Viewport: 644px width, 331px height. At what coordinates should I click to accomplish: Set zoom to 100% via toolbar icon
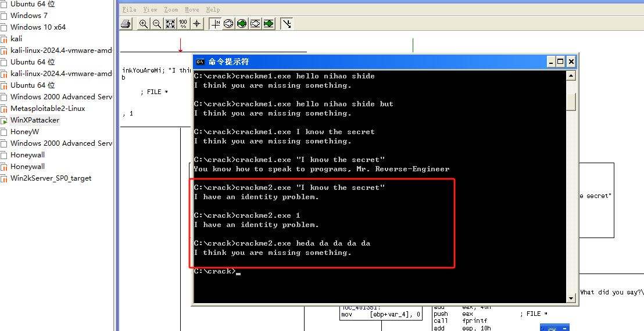(x=183, y=24)
